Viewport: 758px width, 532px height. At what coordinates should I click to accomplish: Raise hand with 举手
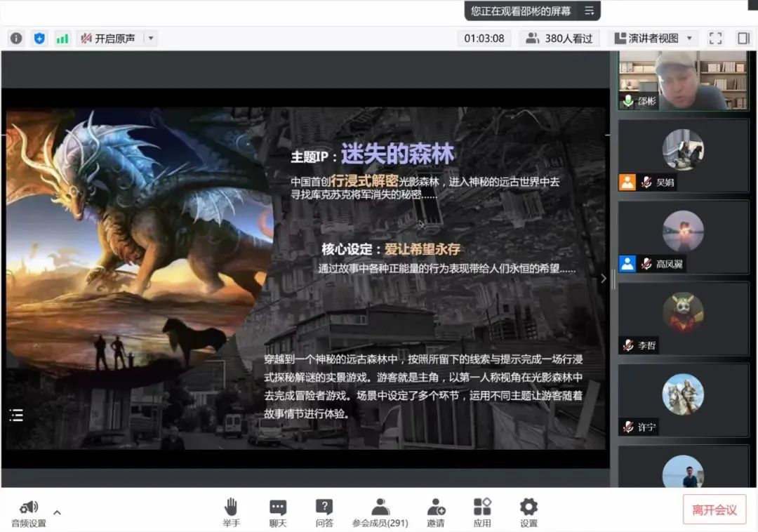coord(232,513)
